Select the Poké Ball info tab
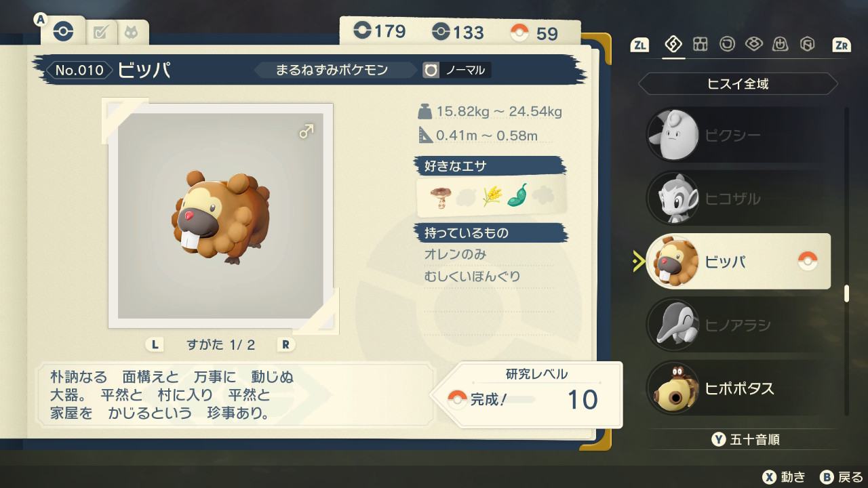This screenshot has height=488, width=868. [x=63, y=32]
